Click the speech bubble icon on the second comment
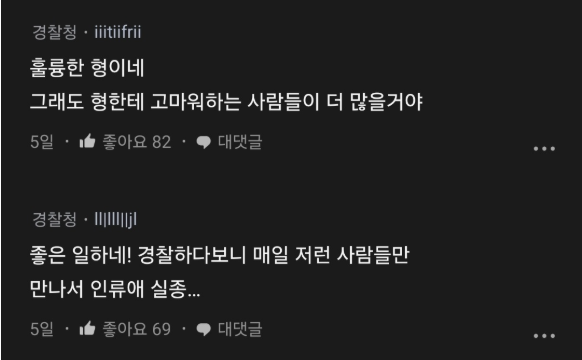Viewport: 582px width, 360px height. coord(203,329)
